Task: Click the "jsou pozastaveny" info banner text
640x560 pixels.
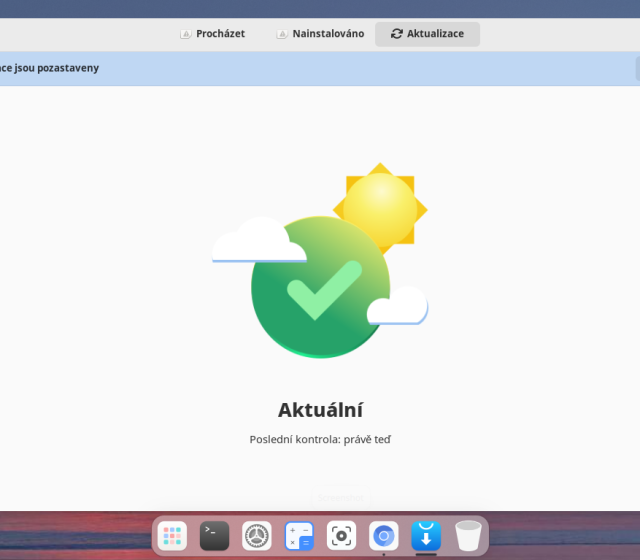Action: click(50, 68)
